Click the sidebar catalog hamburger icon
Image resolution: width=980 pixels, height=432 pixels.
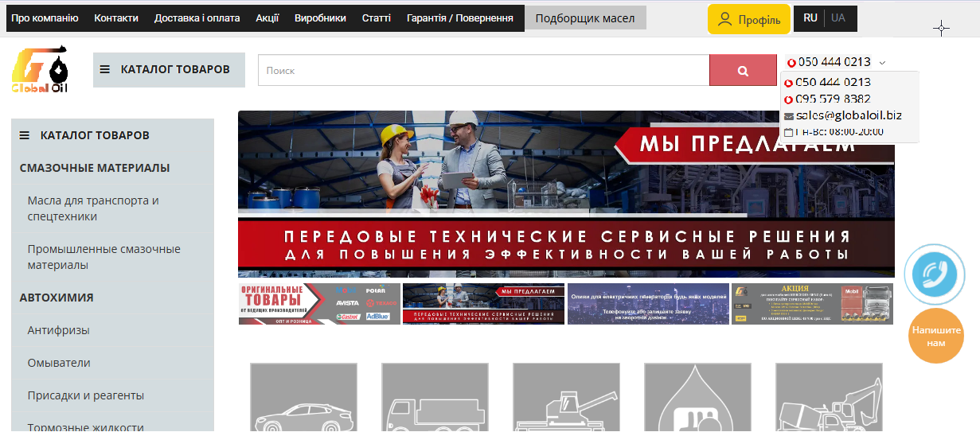25,135
